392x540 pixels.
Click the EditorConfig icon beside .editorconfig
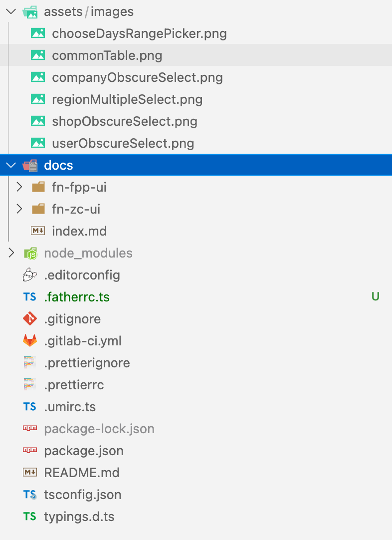(x=30, y=274)
